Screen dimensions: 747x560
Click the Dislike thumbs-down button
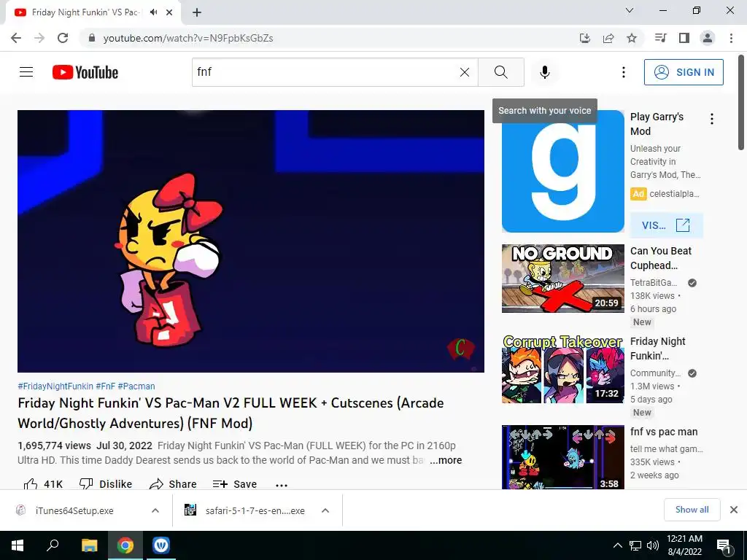pos(106,484)
